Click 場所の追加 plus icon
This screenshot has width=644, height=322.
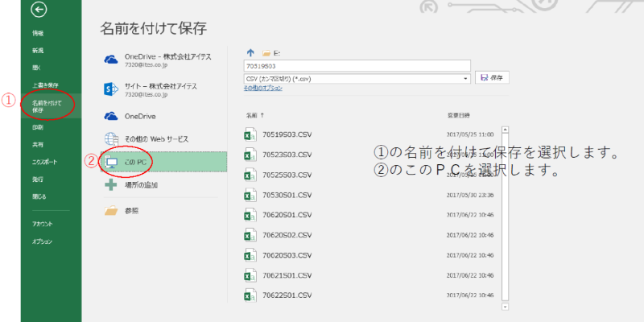click(111, 185)
